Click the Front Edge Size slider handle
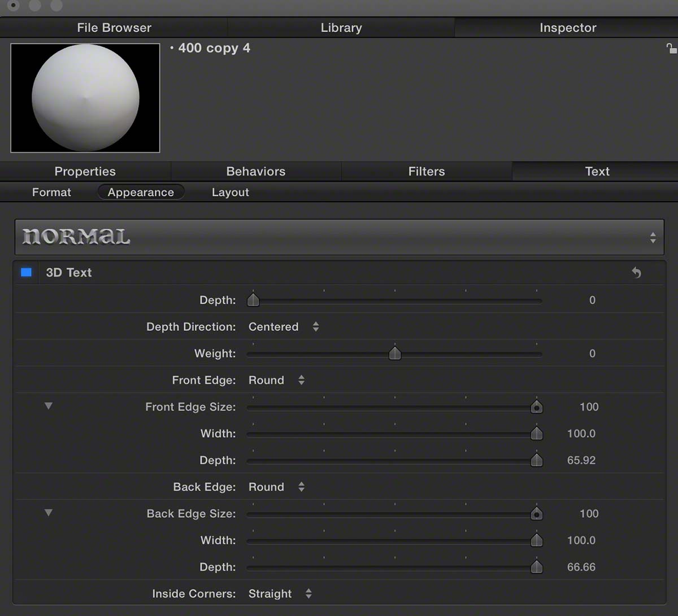The height and width of the screenshot is (616, 678). (537, 407)
